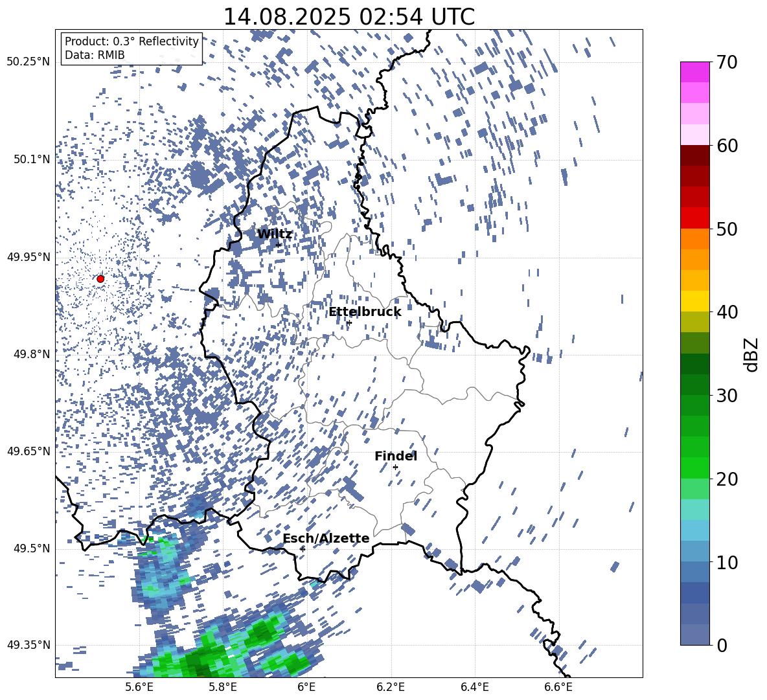Screen dimensions: 767x700
Task: Click the 60 value on the colorbar
Action: (x=726, y=146)
